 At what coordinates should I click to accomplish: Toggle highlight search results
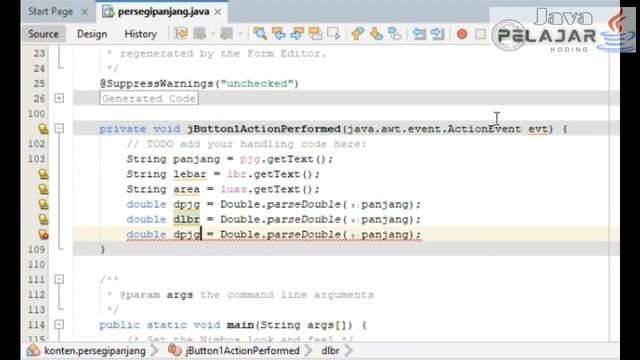click(x=316, y=33)
